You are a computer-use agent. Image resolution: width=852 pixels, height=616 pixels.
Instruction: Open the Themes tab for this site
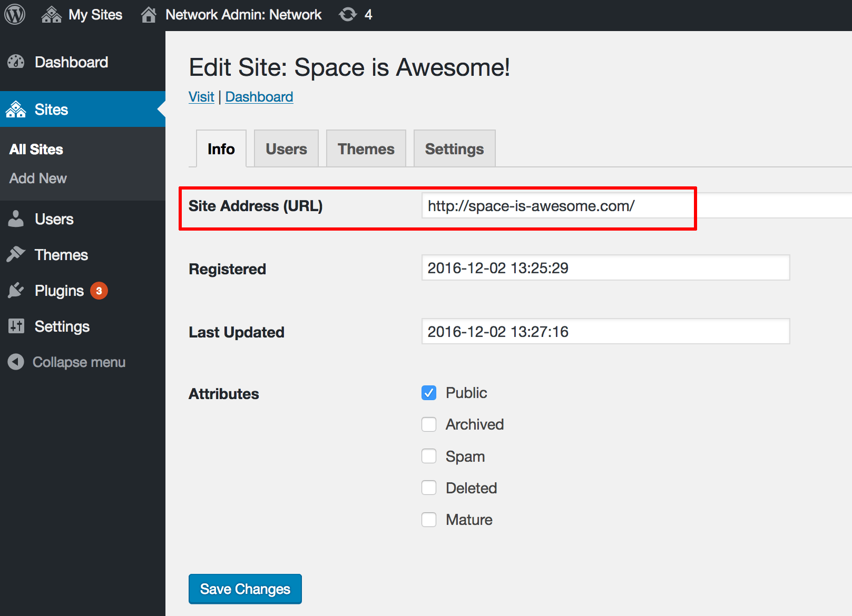[x=366, y=148]
